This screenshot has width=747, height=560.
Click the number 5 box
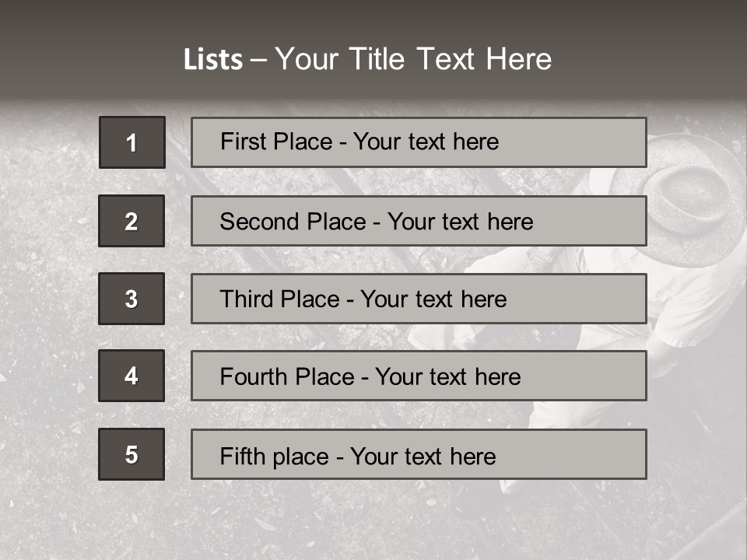point(132,454)
